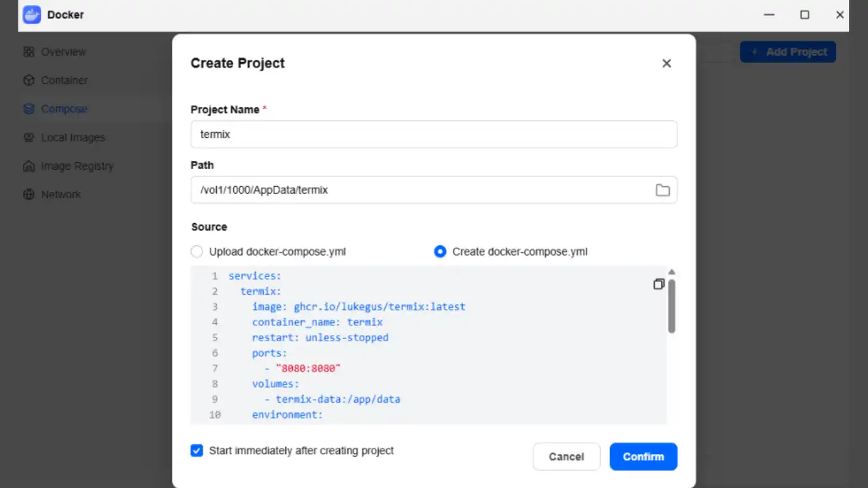This screenshot has height=488, width=868.
Task: Close the Create Project dialog with X
Action: pyautogui.click(x=667, y=64)
